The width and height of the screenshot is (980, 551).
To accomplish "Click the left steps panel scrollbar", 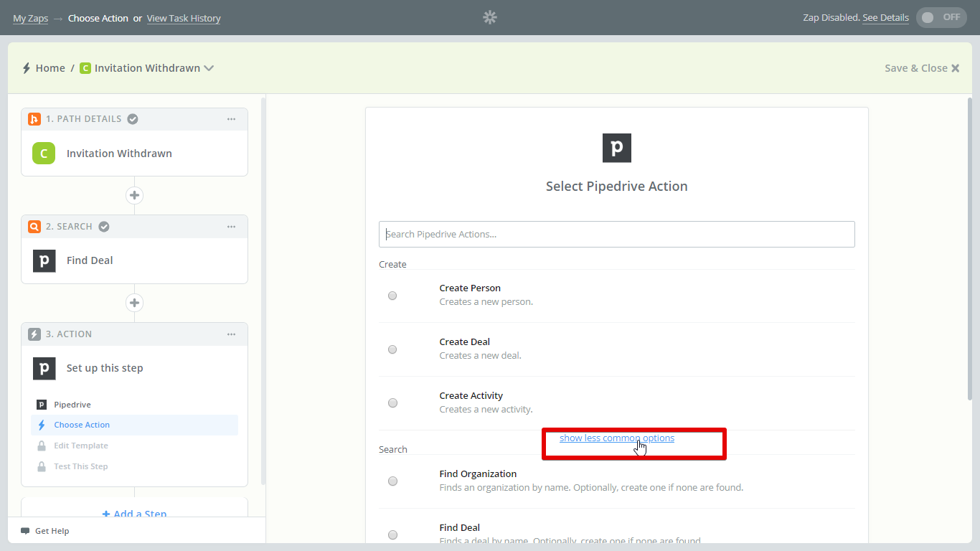I will (263, 291).
